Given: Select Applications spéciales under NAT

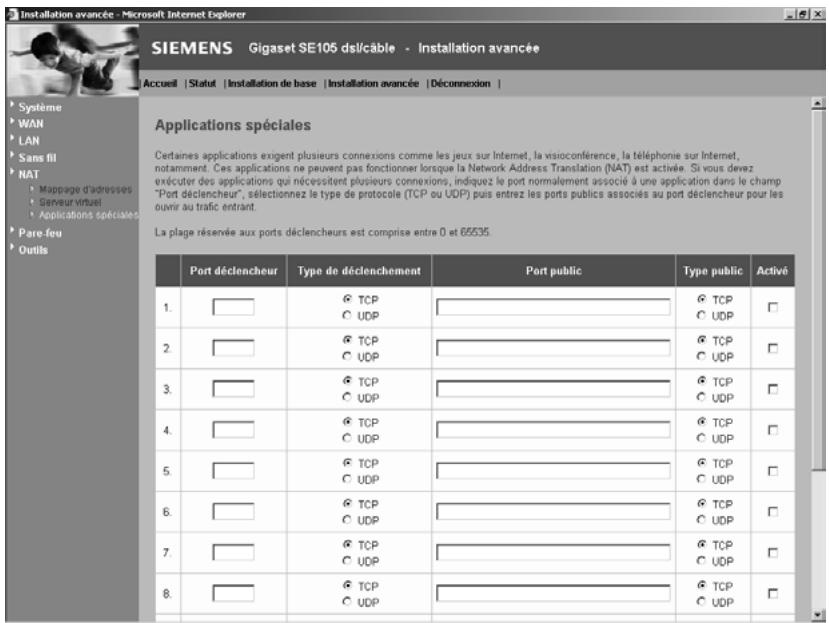Looking at the screenshot, I should click(x=88, y=215).
